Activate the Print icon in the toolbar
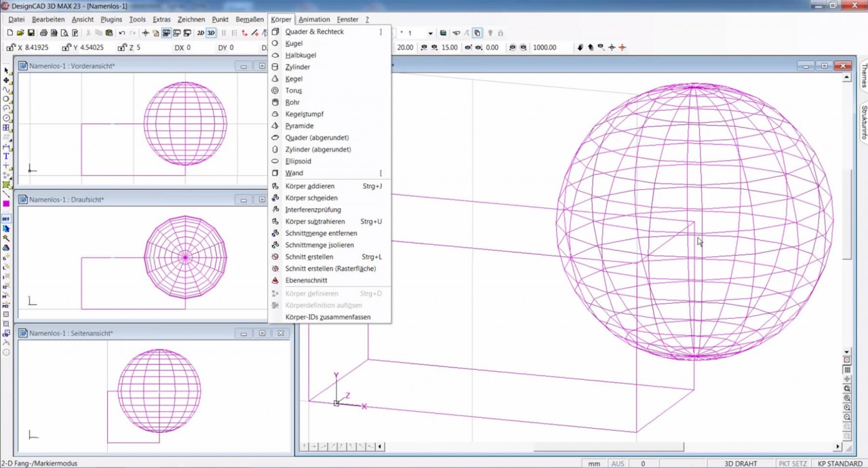This screenshot has height=468, width=868. (44, 33)
